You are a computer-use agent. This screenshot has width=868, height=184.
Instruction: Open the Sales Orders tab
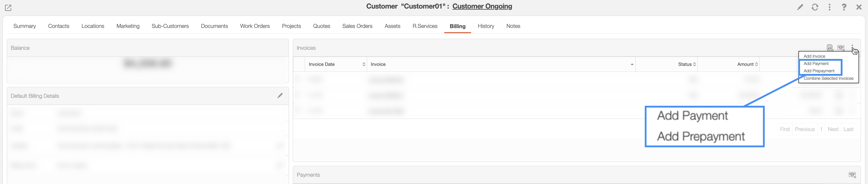(x=357, y=26)
